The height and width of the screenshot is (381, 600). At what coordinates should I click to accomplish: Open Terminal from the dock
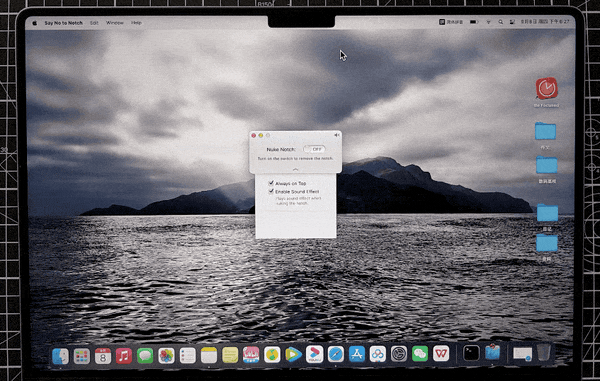[471, 353]
